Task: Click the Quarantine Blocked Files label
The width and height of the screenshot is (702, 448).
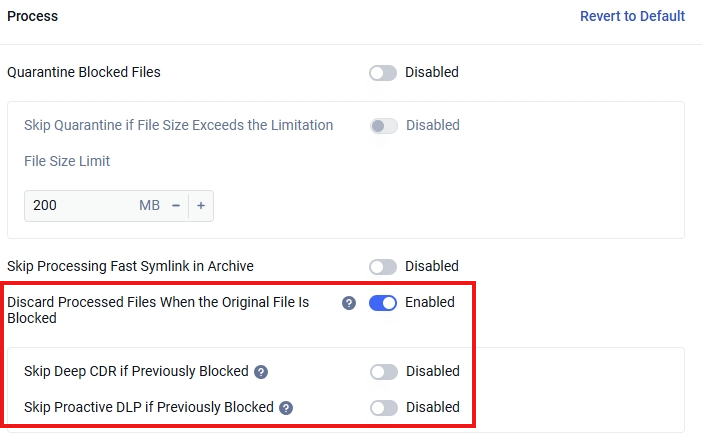Action: coord(84,72)
